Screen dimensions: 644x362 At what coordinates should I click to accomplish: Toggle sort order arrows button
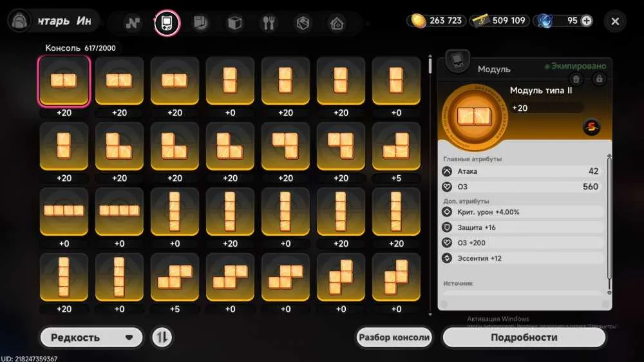[x=162, y=338]
